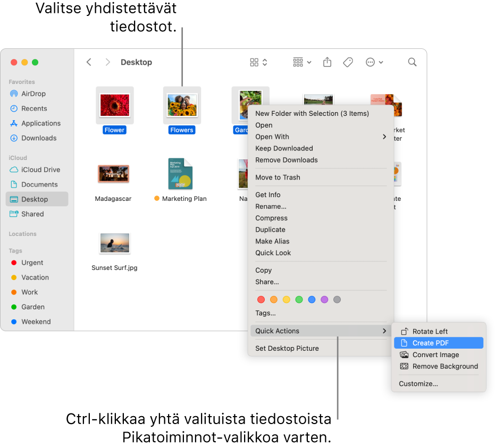This screenshot has width=495, height=448.
Task: Select the Marketing Plan PDF file
Action: point(180,174)
